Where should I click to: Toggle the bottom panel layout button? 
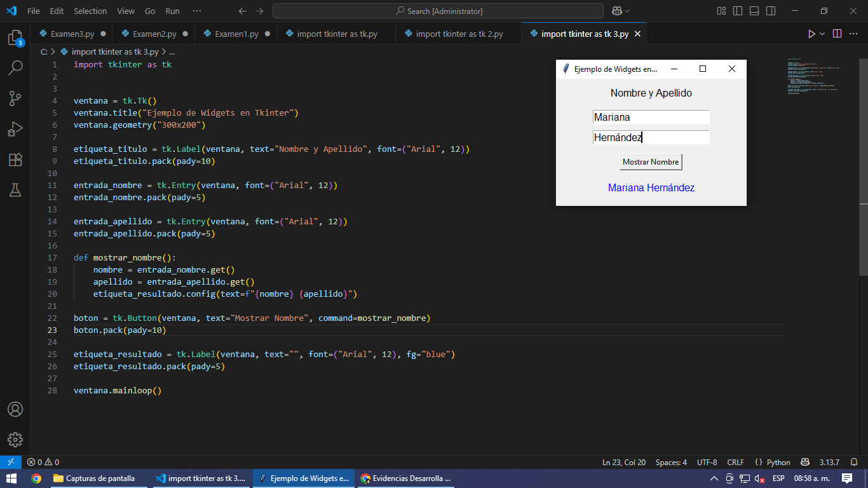coord(754,11)
